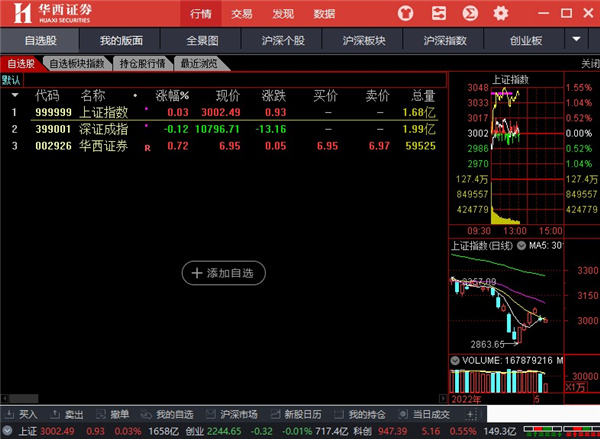Select the 上证指数 row

[223, 112]
